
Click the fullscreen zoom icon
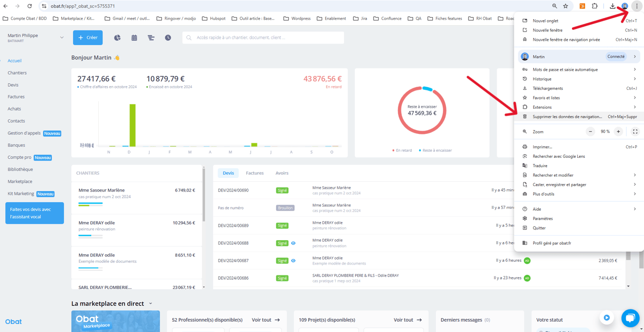tap(635, 132)
